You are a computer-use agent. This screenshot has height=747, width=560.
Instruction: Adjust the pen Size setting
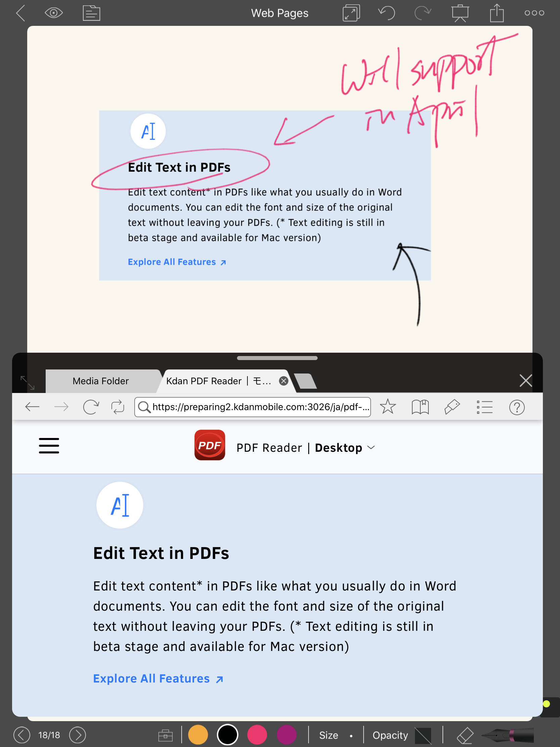(335, 735)
